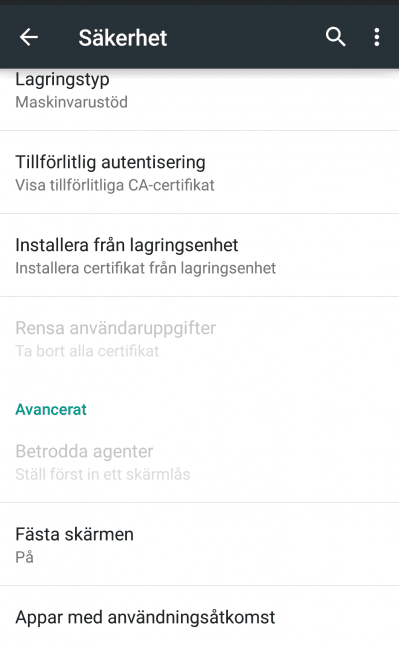
Task: Open the three-dot overflow menu
Action: pos(377,37)
